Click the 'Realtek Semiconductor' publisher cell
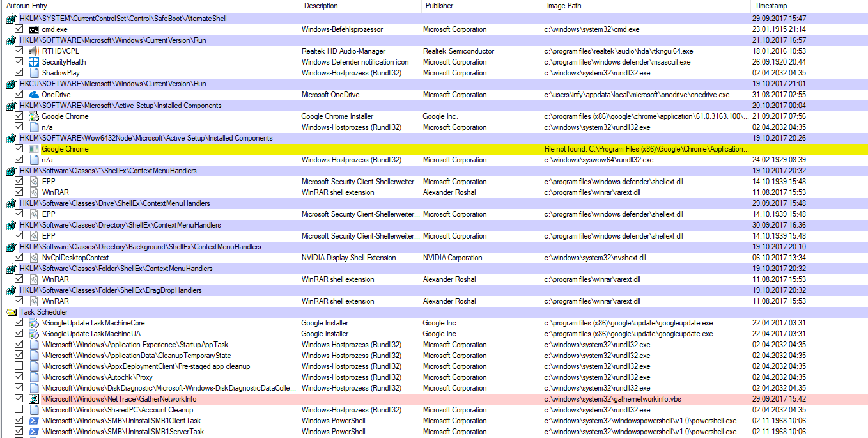 [x=458, y=51]
